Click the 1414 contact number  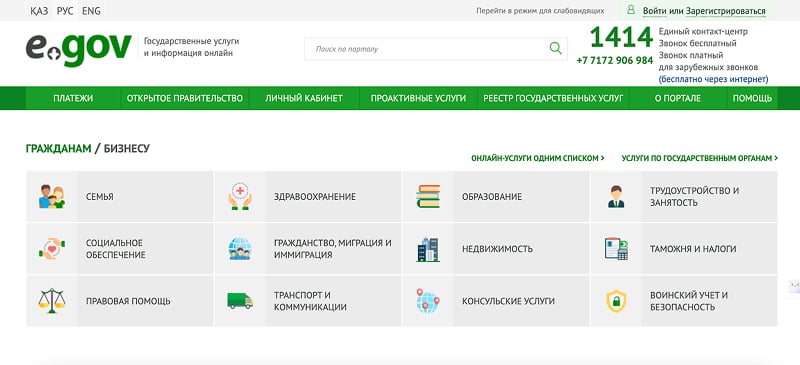[x=621, y=37]
